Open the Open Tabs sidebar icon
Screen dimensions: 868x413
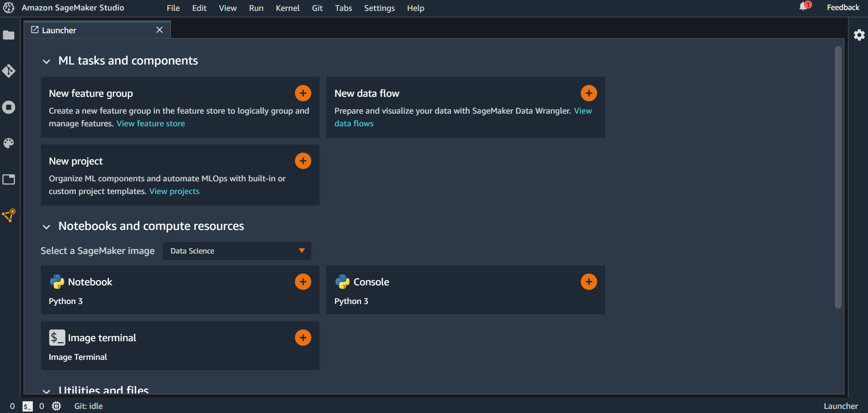(9, 179)
